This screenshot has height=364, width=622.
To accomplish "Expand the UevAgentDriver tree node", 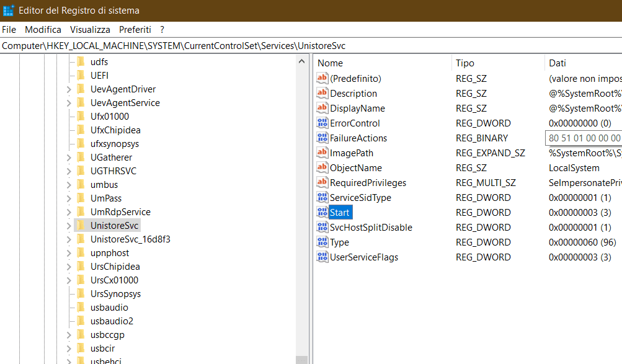I will click(x=69, y=89).
